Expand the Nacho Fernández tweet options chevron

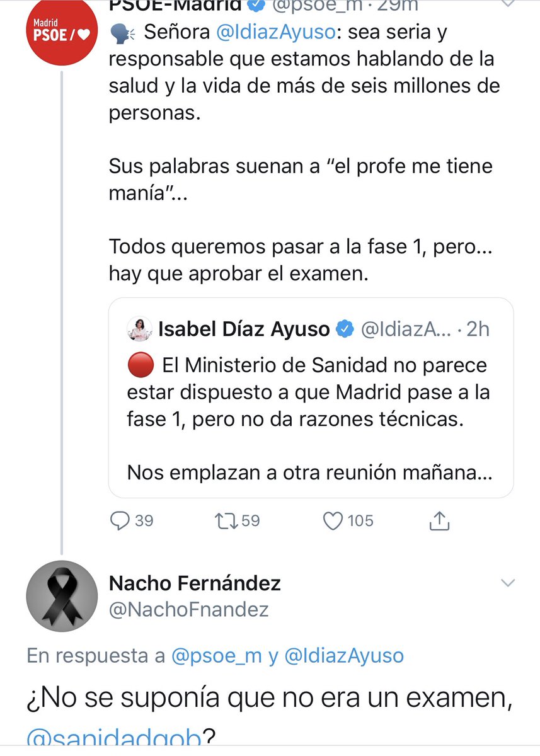pos(507,583)
